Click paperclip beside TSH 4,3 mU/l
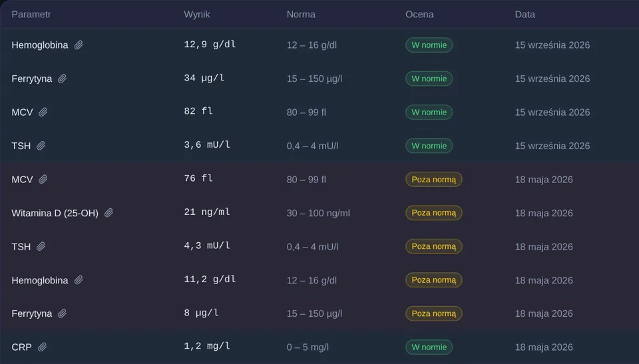639x364 pixels. [x=41, y=247]
